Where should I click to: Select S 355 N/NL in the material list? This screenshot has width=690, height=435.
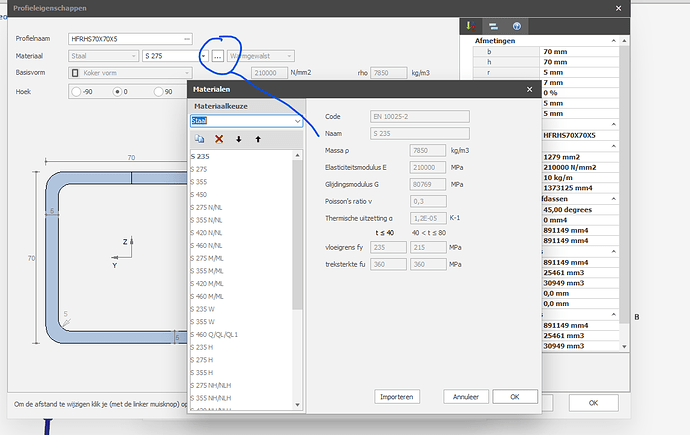(241, 220)
